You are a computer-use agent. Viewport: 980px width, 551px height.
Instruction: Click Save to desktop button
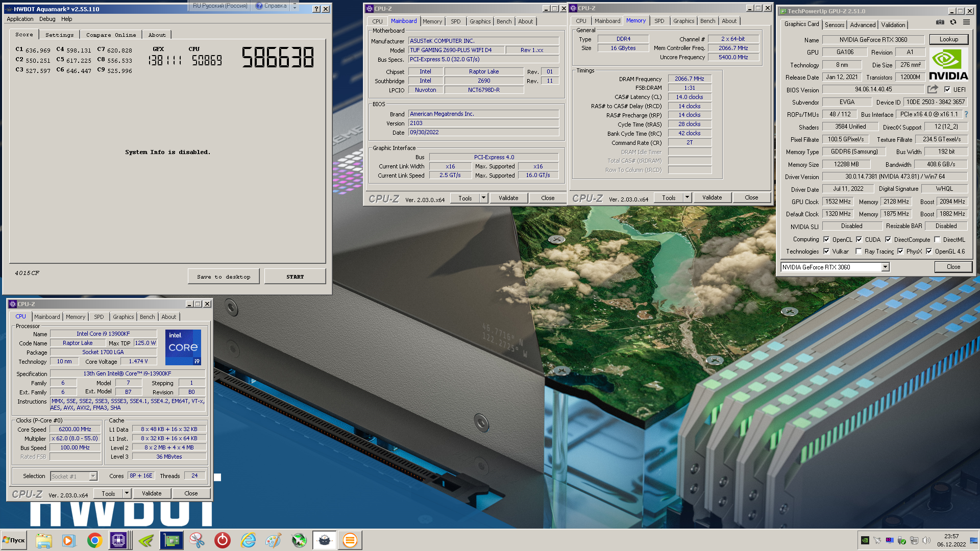[x=224, y=277]
